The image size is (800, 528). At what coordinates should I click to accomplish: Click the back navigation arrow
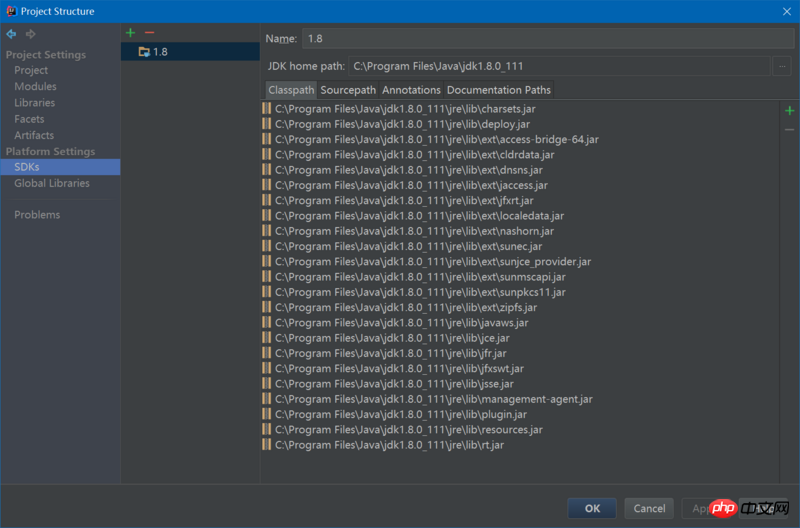tap(11, 34)
